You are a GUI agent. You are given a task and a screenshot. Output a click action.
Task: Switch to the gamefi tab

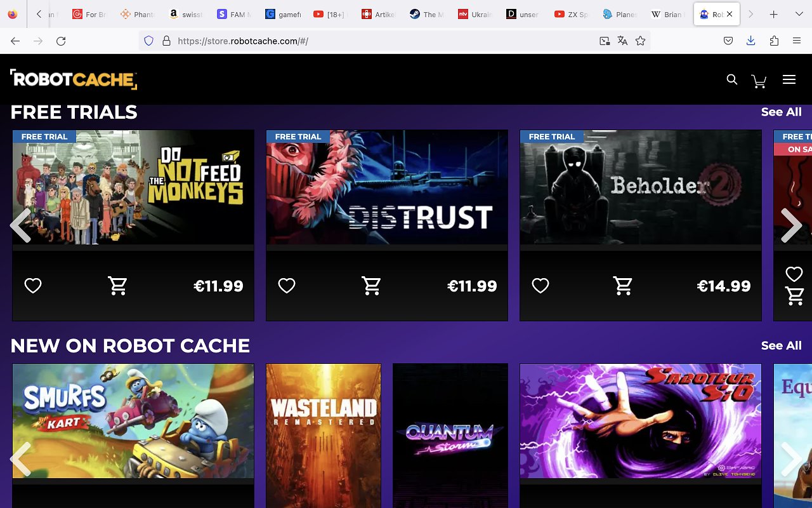283,14
